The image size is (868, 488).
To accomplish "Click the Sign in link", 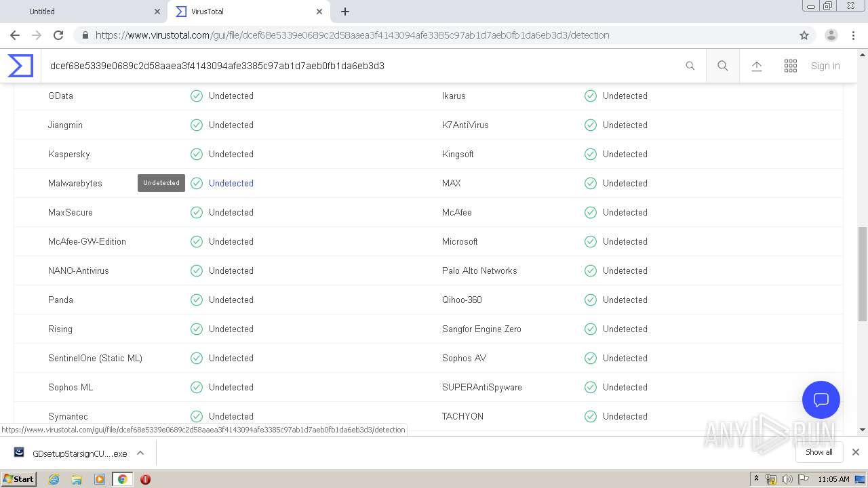I will click(x=825, y=66).
